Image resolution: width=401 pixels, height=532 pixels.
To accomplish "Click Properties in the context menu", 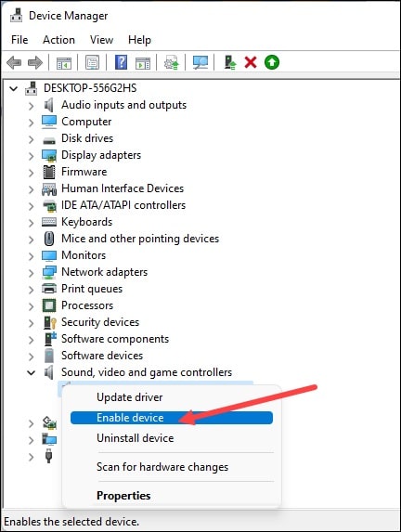I will click(123, 496).
